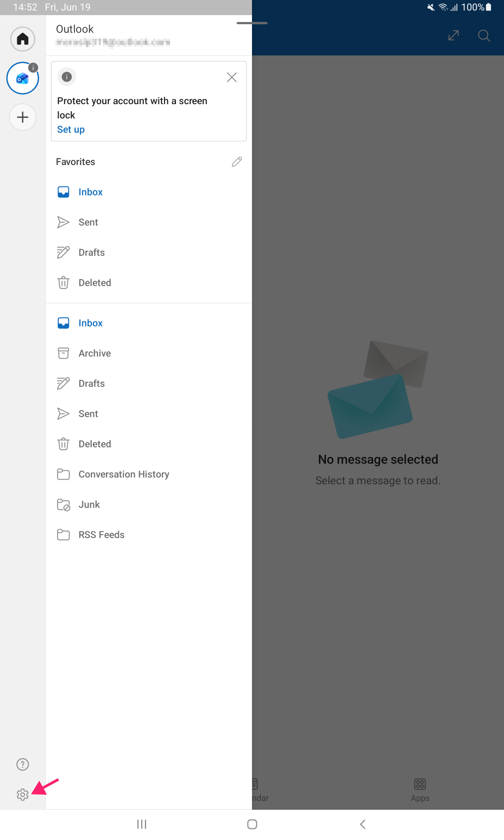Open Sent folder below Archive

(149, 414)
